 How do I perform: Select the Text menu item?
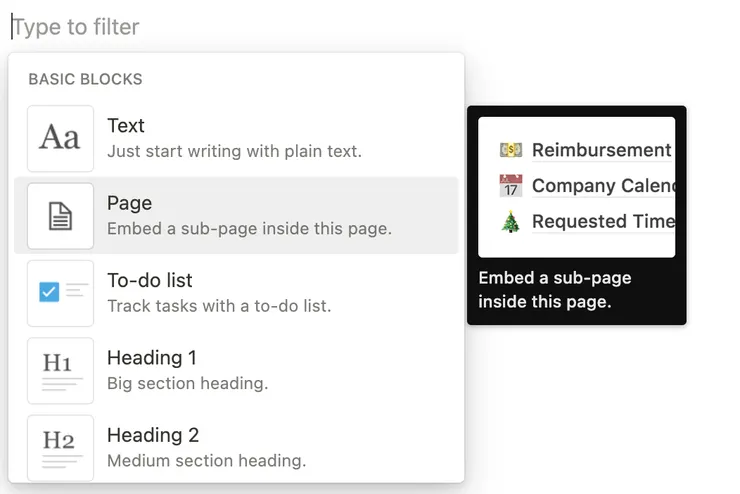click(x=234, y=138)
